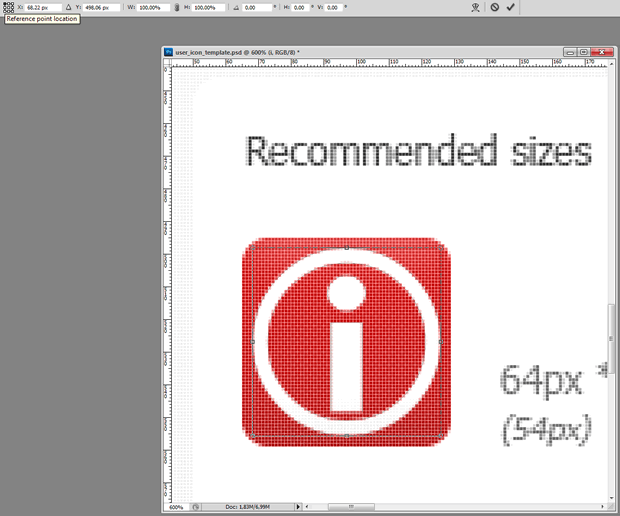Click the top-left corner transform handle
The height and width of the screenshot is (516, 620).
point(253,248)
